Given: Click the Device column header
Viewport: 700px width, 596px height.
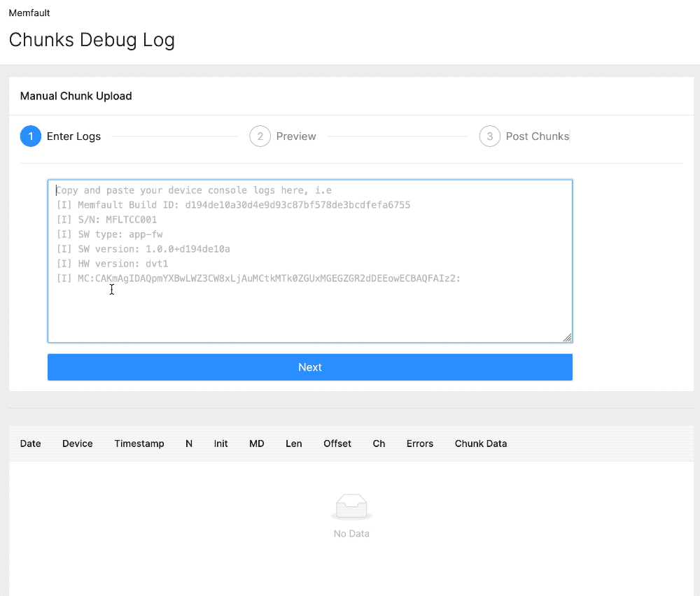Looking at the screenshot, I should [x=78, y=444].
